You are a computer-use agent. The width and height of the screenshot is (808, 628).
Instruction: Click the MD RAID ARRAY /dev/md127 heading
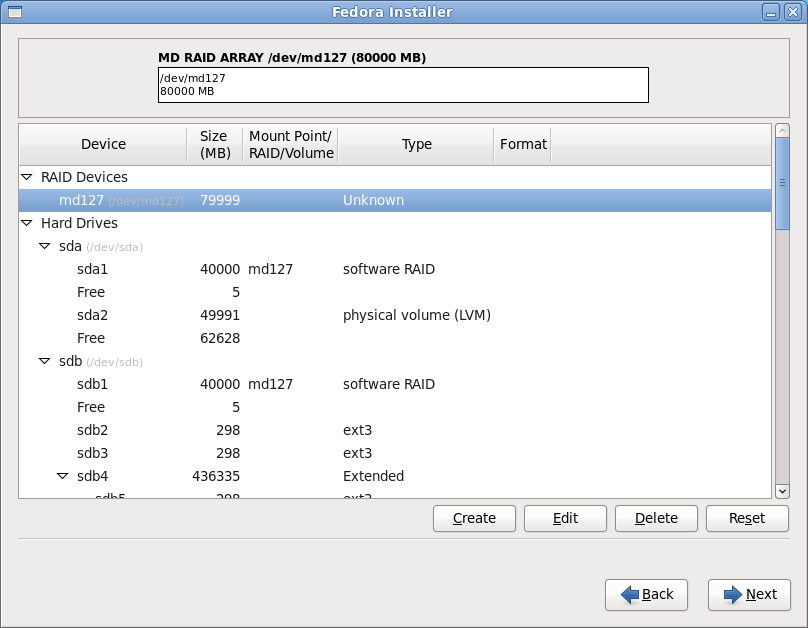coord(292,58)
